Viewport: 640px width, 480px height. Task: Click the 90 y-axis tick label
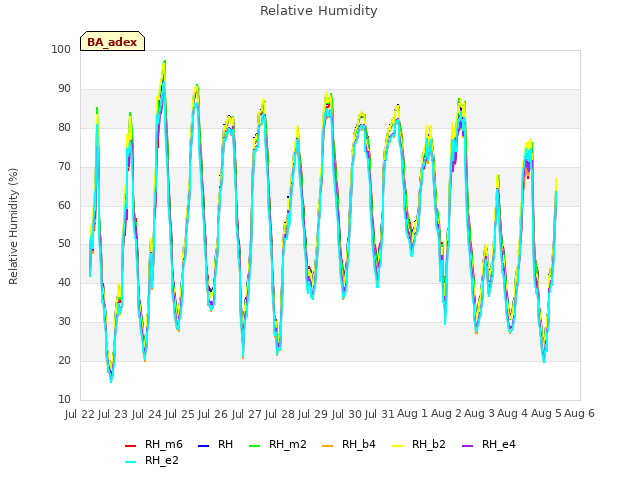(64, 89)
